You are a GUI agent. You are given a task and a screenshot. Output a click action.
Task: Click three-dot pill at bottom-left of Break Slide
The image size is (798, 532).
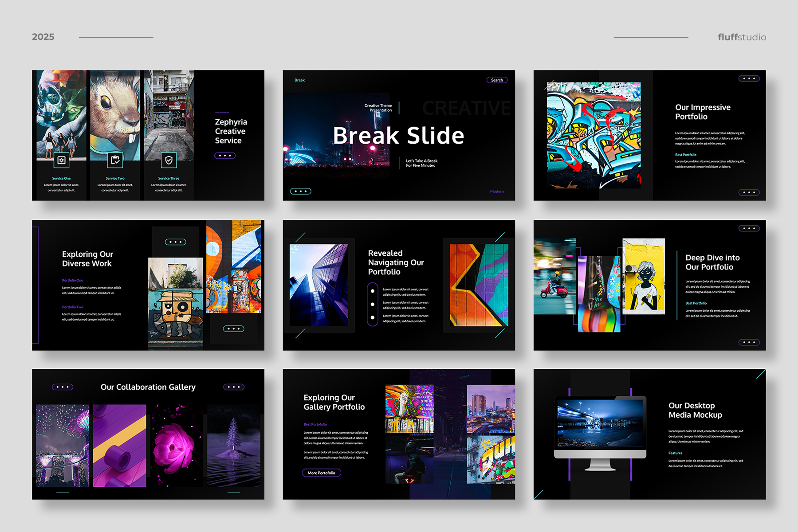(300, 192)
